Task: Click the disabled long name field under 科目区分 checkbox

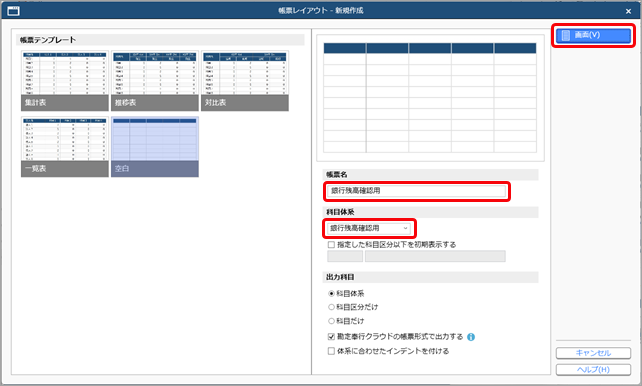Action: [435, 256]
